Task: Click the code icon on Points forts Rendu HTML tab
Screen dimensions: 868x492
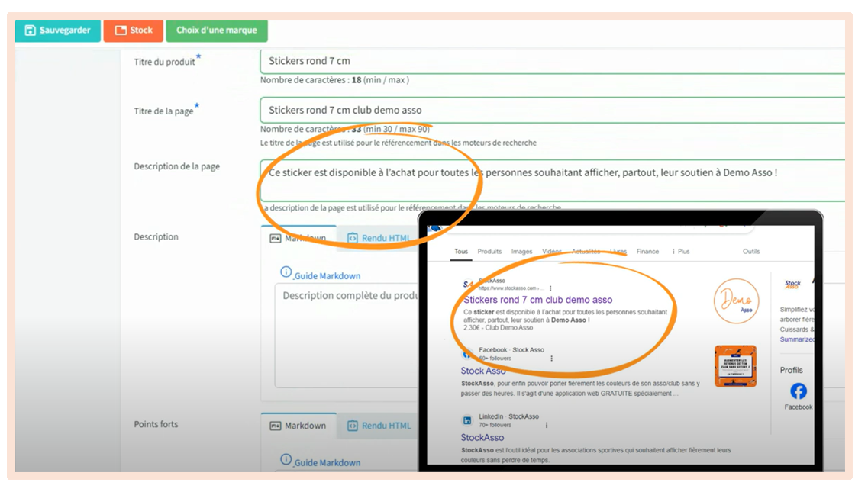Action: pyautogui.click(x=352, y=426)
